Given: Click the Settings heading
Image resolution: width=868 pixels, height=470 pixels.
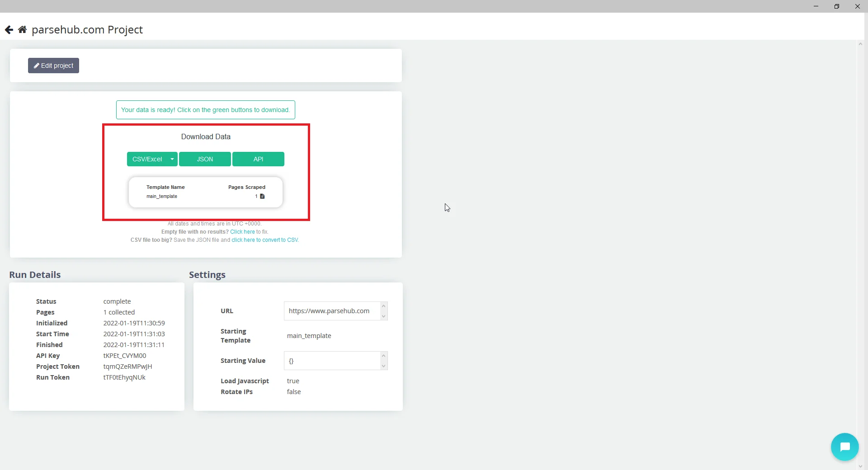Looking at the screenshot, I should pyautogui.click(x=207, y=275).
